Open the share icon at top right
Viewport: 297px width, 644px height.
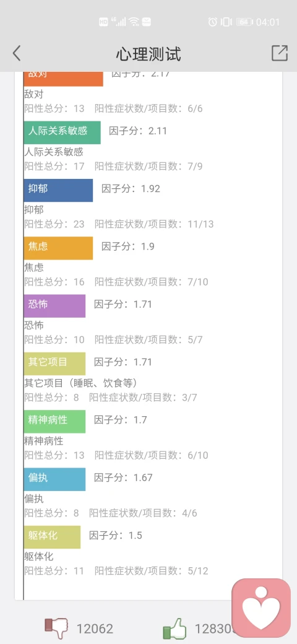[279, 53]
